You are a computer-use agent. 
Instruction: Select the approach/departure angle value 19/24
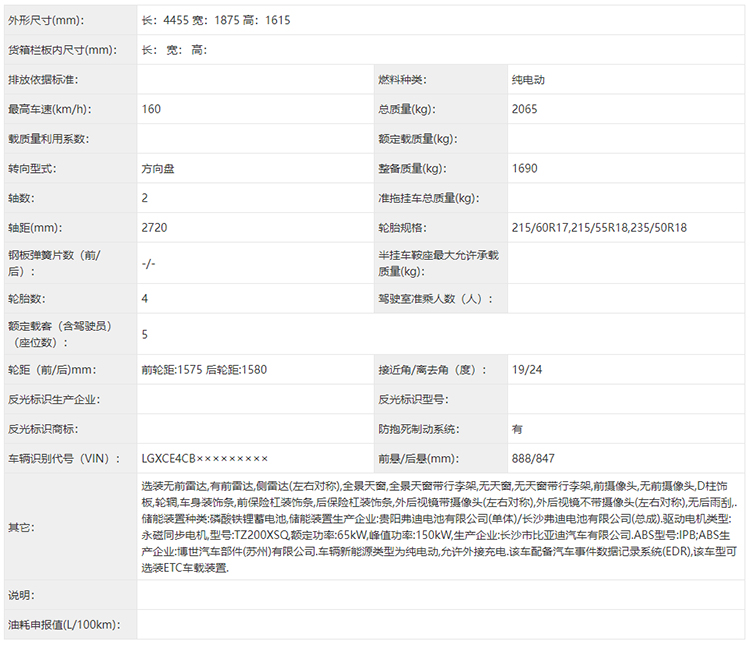pyautogui.click(x=526, y=369)
